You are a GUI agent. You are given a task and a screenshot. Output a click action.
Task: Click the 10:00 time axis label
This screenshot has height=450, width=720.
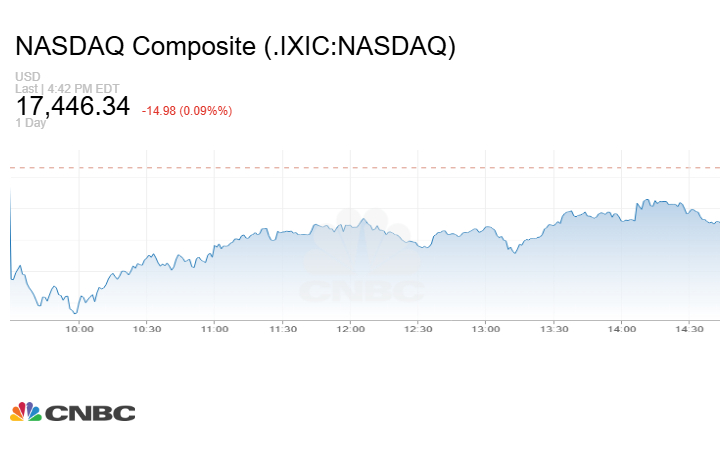click(79, 329)
